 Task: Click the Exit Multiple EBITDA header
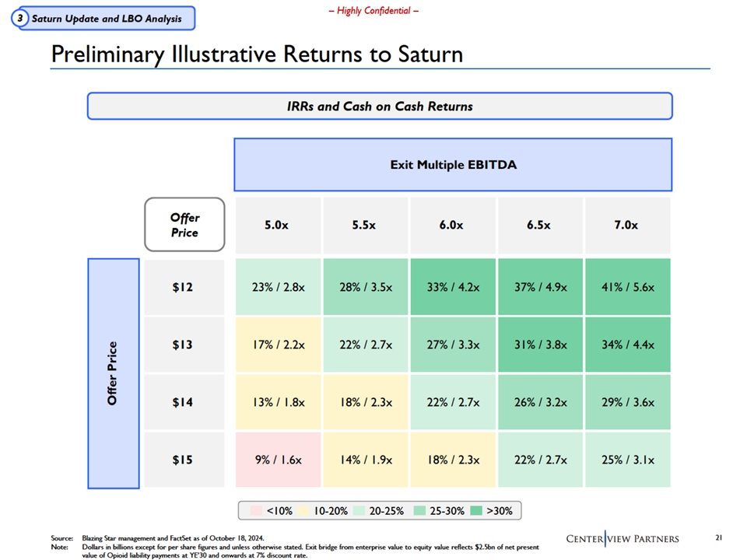(453, 165)
